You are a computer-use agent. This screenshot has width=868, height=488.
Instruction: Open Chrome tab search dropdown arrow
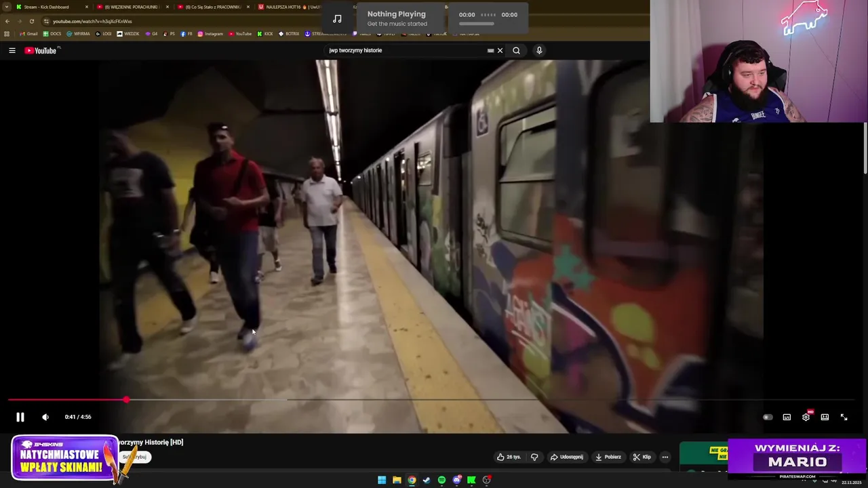click(6, 7)
